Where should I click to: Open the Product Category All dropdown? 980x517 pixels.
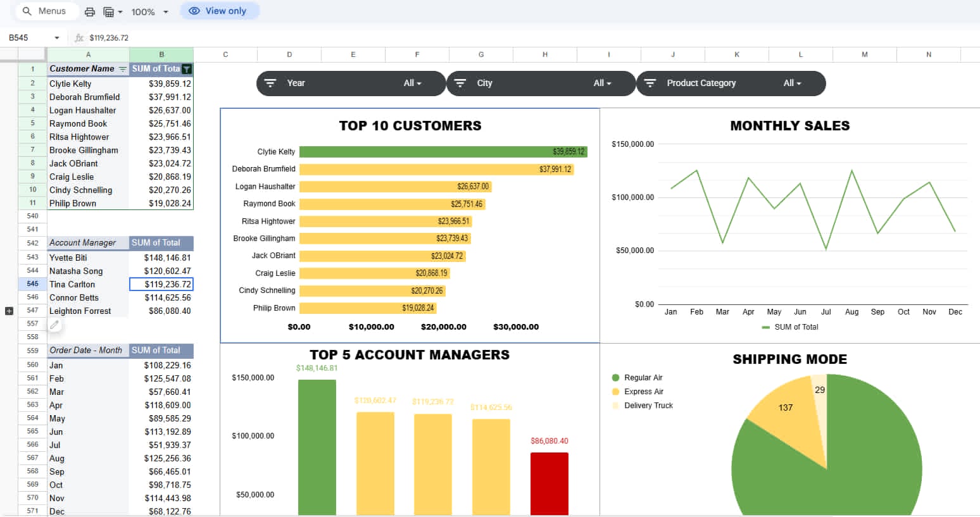793,83
